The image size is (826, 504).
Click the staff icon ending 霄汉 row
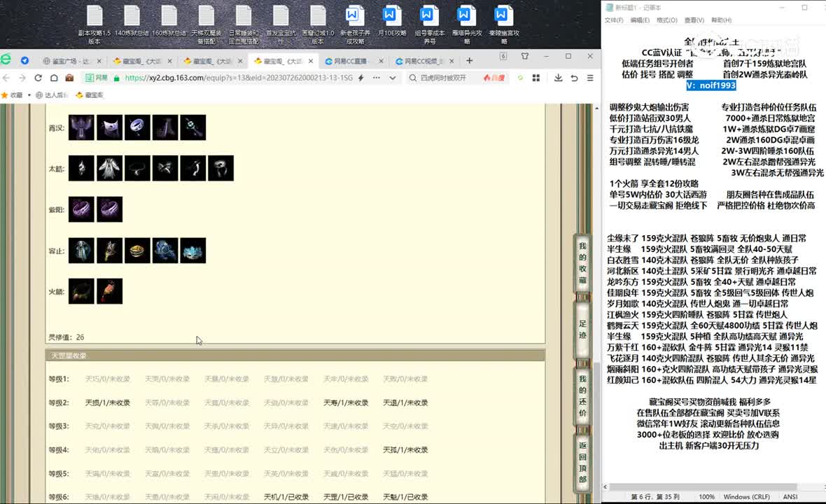tap(193, 127)
